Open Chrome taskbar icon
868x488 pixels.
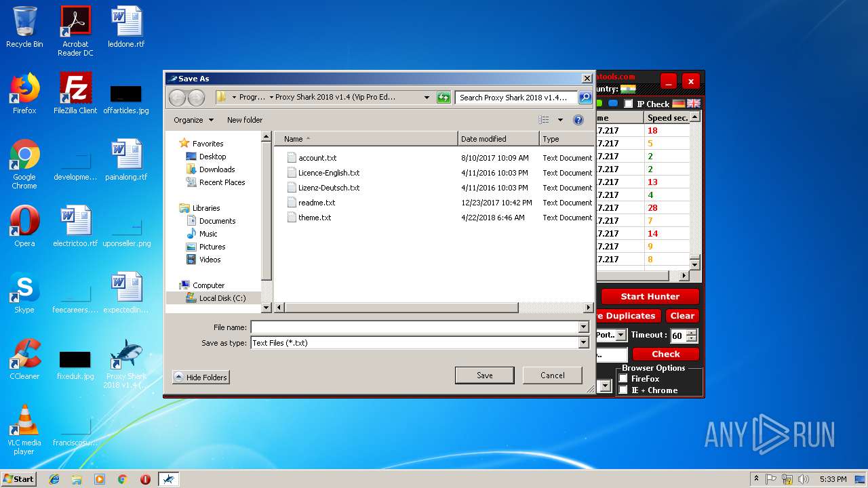tap(123, 479)
